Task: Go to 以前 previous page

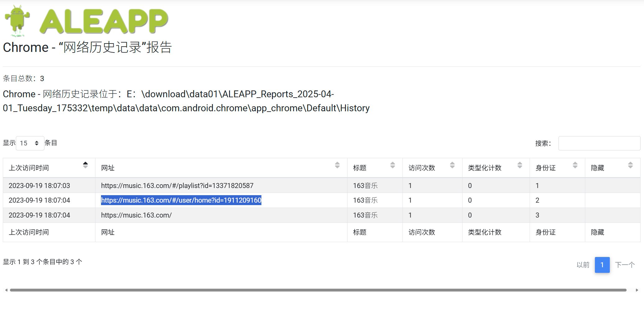Action: 583,265
